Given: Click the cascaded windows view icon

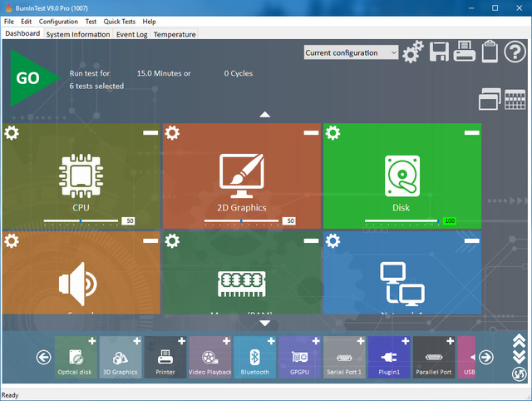Looking at the screenshot, I should (x=489, y=100).
